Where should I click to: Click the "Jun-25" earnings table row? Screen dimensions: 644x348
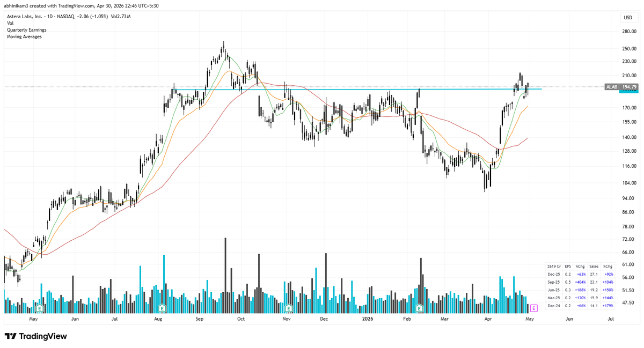[x=580, y=290]
